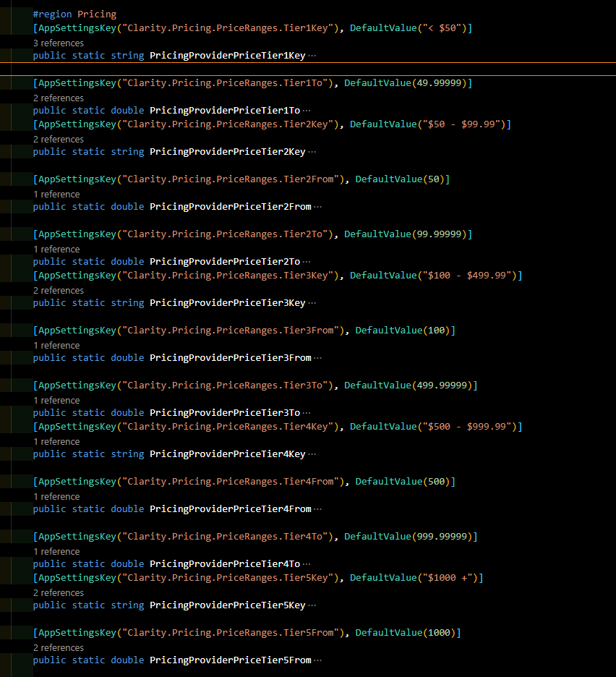The height and width of the screenshot is (677, 616).
Task: Click "Clarity.Pricing.PriceRanges.Tier2From" key string
Action: coord(231,179)
